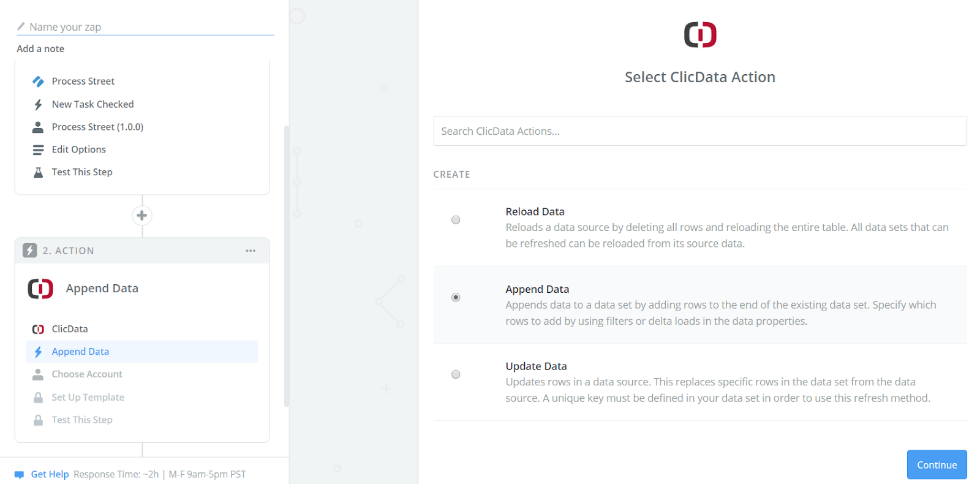The height and width of the screenshot is (484, 980).
Task: Click the lock icon beside Test This Step in Action
Action: click(38, 420)
